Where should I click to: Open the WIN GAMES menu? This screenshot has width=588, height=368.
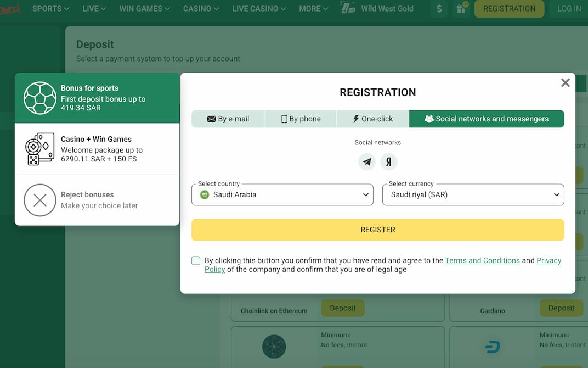[144, 9]
